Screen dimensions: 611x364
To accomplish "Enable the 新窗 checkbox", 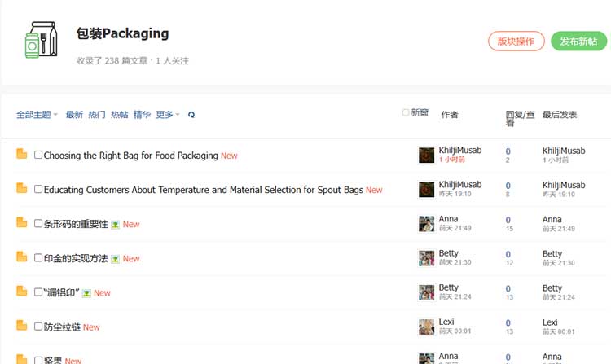I will click(x=406, y=112).
